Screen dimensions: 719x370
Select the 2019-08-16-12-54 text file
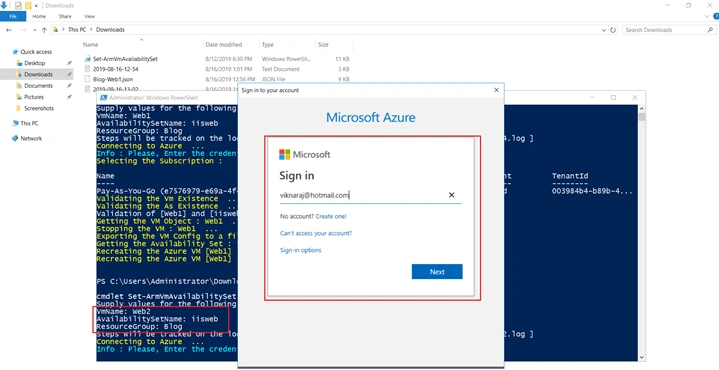[x=115, y=69]
